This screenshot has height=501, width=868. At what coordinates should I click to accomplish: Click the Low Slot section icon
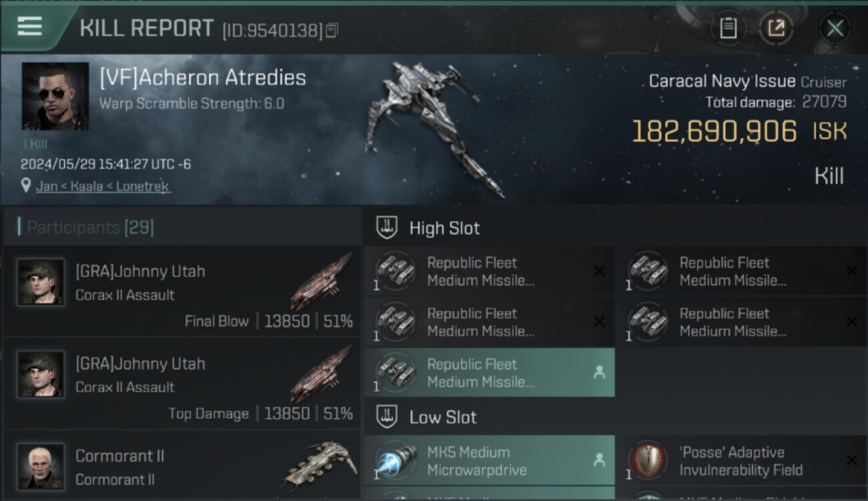[x=387, y=417]
